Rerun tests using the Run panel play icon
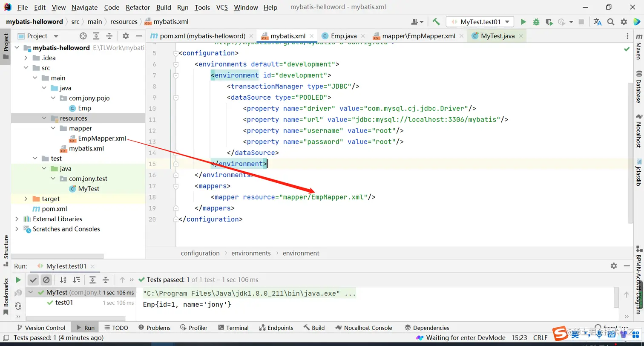Viewport: 644px width, 346px height. [18, 280]
